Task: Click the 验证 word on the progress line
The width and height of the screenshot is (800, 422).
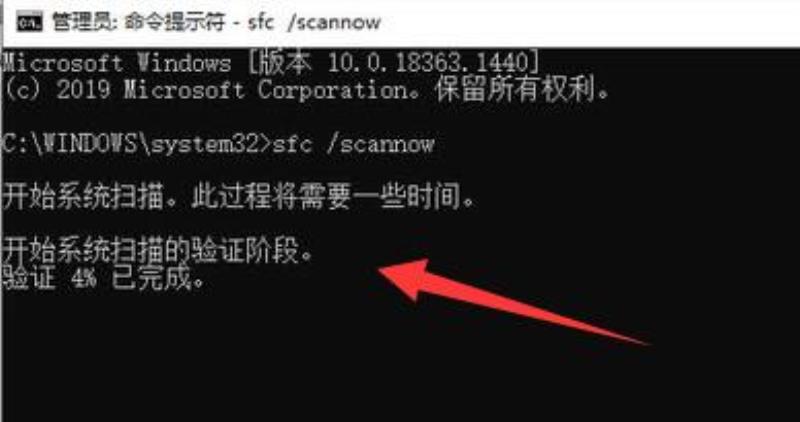Action: coord(30,280)
